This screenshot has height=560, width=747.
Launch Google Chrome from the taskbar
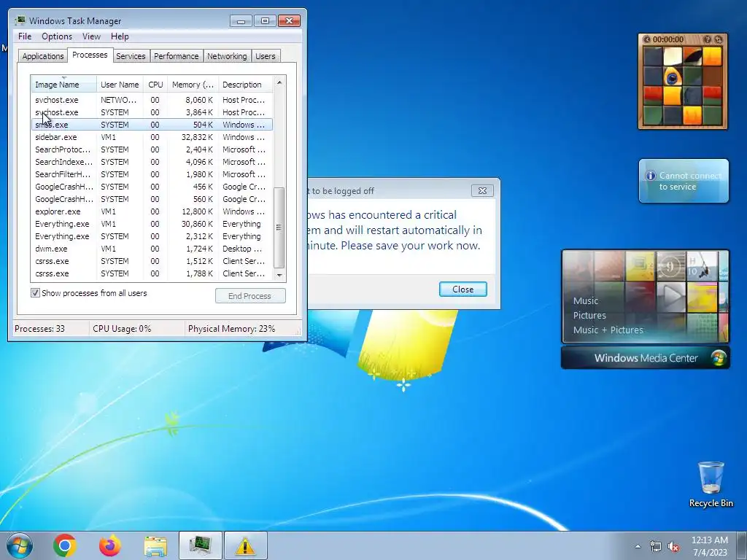pyautogui.click(x=65, y=545)
